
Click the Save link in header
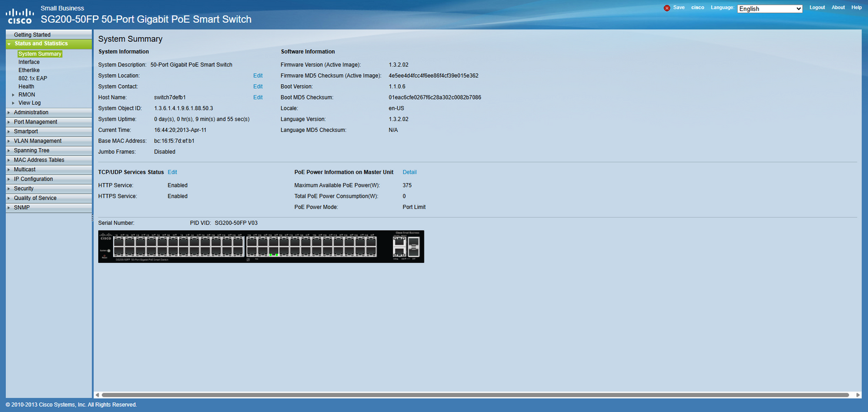[679, 8]
